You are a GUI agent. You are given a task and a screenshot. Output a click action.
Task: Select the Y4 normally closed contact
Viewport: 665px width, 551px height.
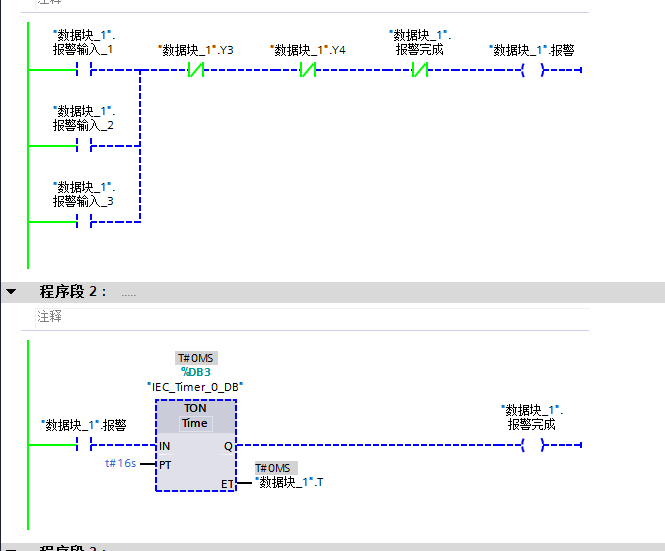coord(308,70)
